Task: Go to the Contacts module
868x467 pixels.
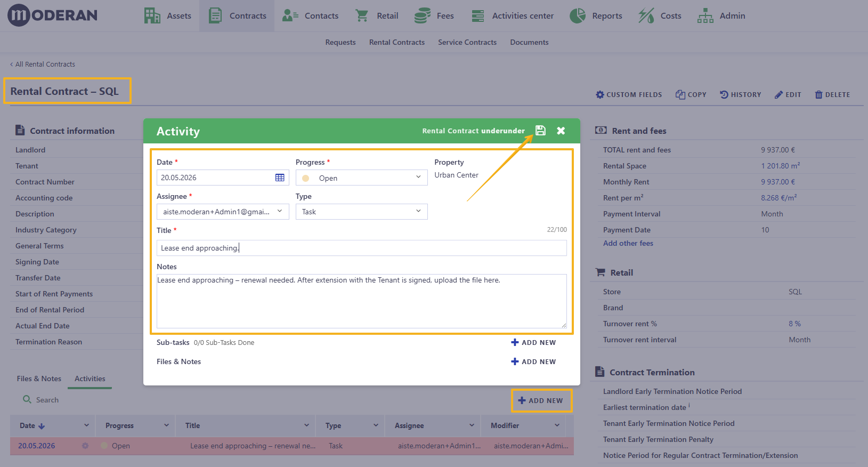Action: (310, 16)
